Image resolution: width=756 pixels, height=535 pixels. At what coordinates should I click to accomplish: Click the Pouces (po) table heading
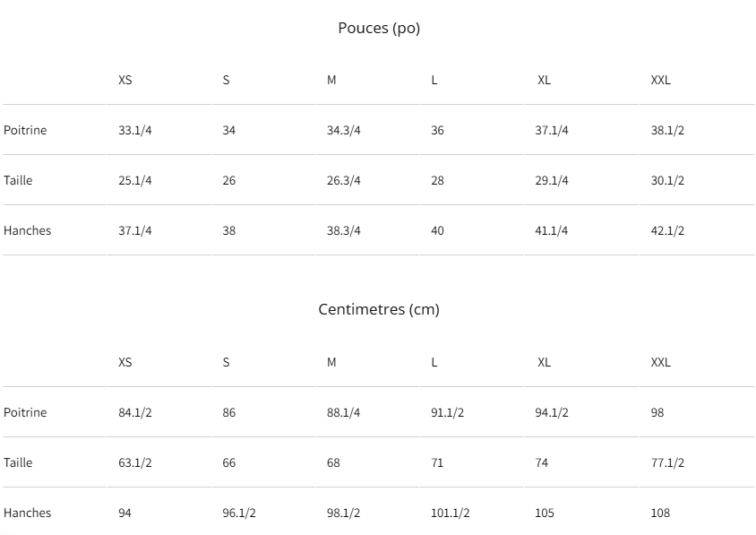point(378,28)
